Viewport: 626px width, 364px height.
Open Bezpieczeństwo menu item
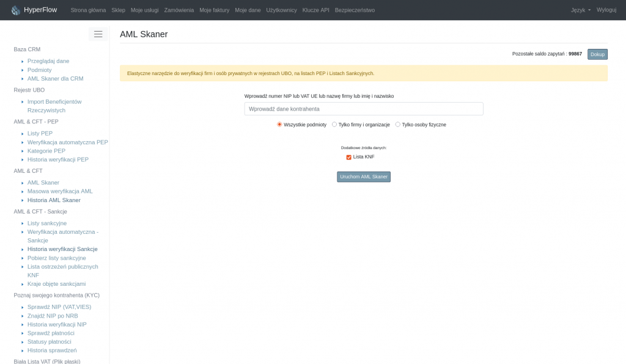(355, 10)
